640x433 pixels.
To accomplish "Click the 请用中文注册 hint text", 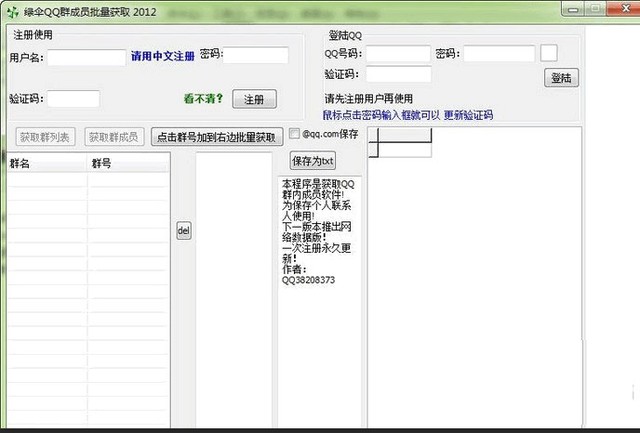I will point(163,56).
